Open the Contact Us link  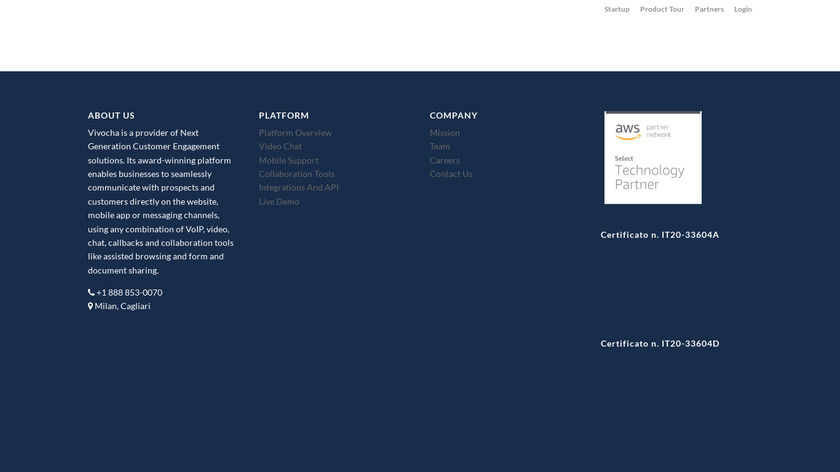tap(451, 174)
